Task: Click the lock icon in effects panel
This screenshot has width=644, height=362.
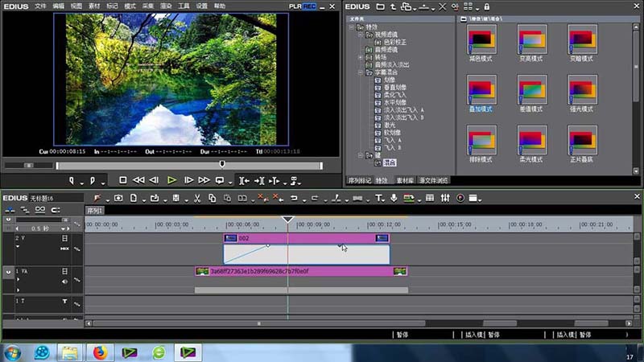Action: 486,6
